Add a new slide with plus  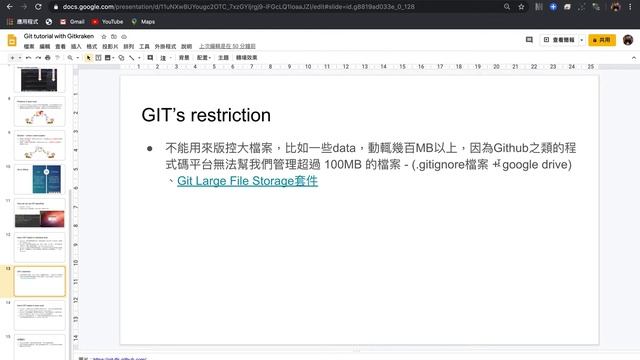(x=12, y=58)
